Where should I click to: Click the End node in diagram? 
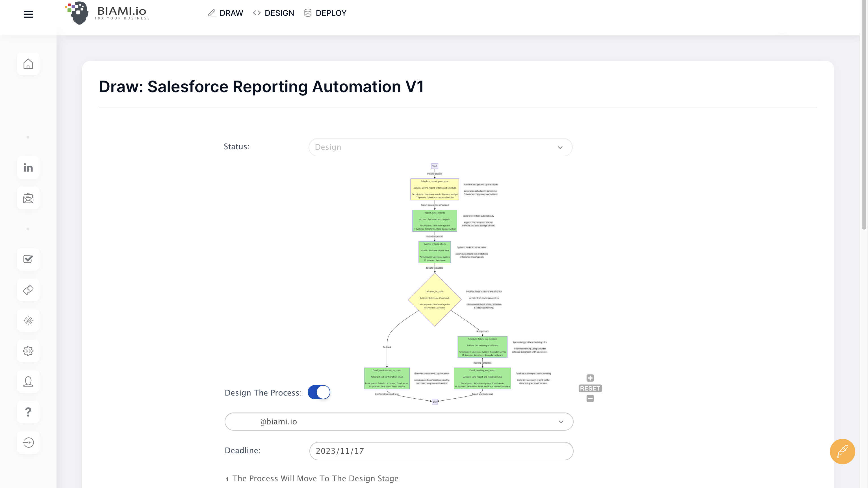pos(435,402)
